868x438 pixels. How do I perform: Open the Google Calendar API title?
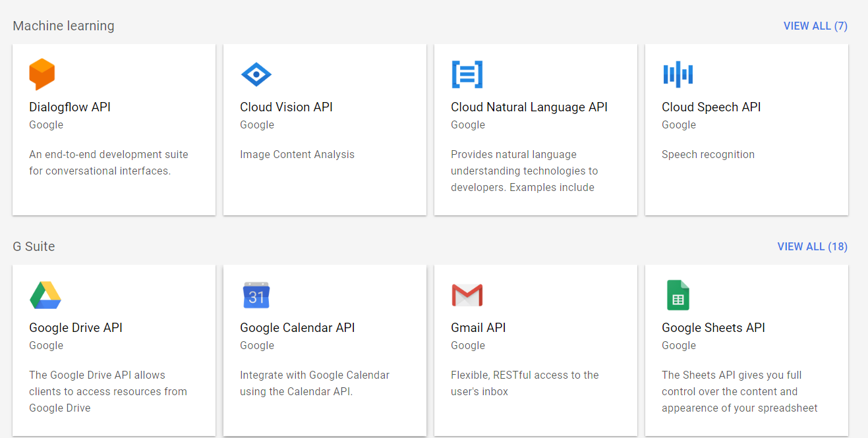click(297, 327)
